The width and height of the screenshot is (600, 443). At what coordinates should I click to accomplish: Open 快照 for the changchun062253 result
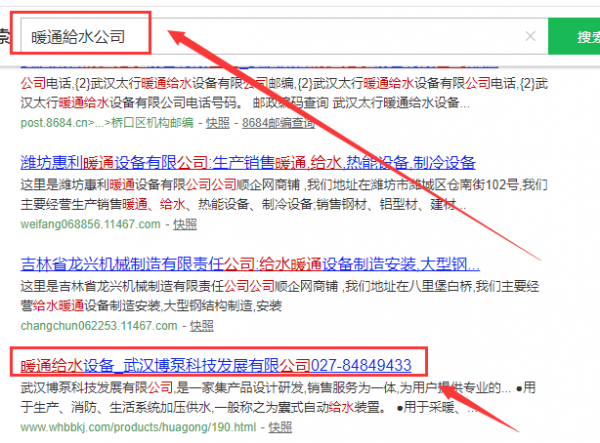click(201, 326)
